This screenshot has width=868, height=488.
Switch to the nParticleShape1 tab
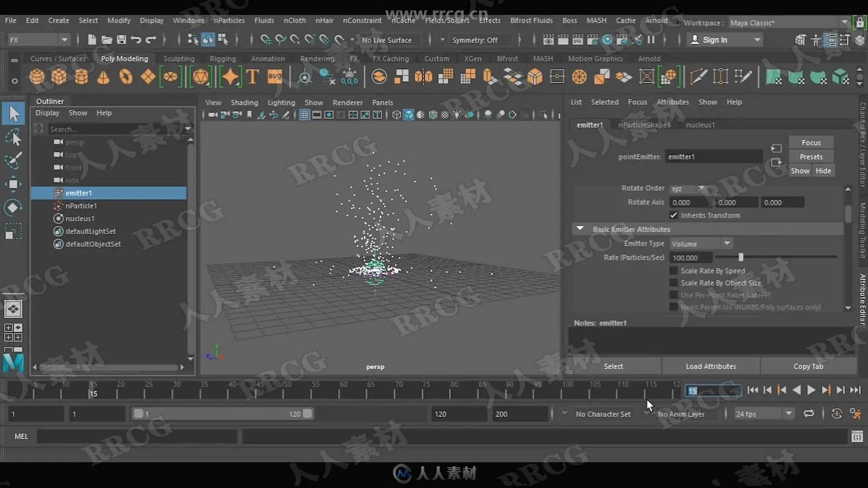tap(644, 125)
